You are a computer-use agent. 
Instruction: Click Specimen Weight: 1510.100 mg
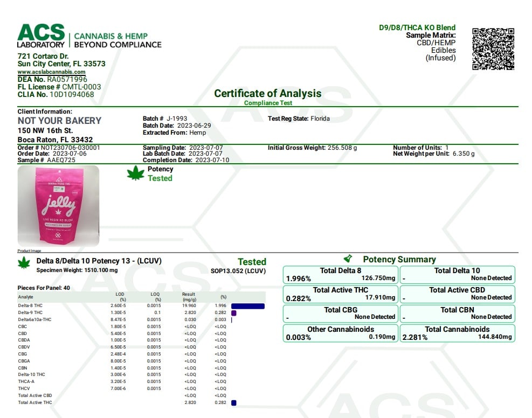(77, 270)
